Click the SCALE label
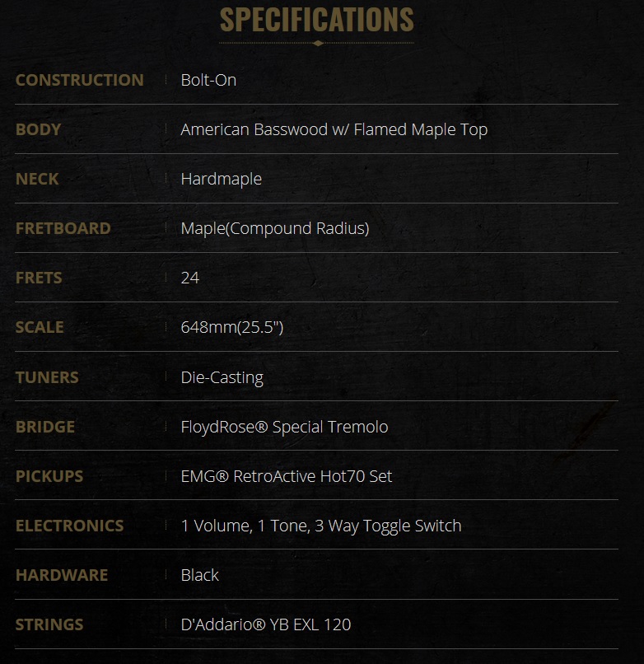The width and height of the screenshot is (644, 664). (40, 327)
